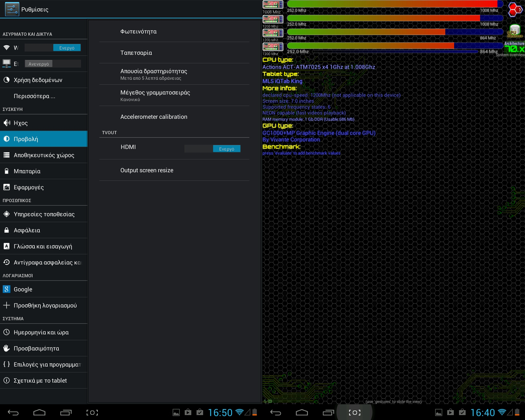Image resolution: width=525 pixels, height=420 pixels.
Task: Open Υπηρεσίες τοποθεσίας settings
Action: click(44, 214)
